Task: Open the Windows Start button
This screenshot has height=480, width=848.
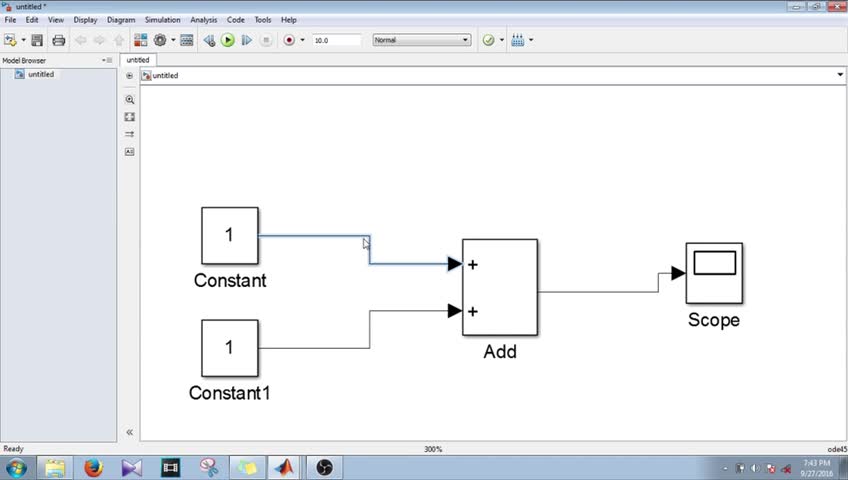Action: 16,468
